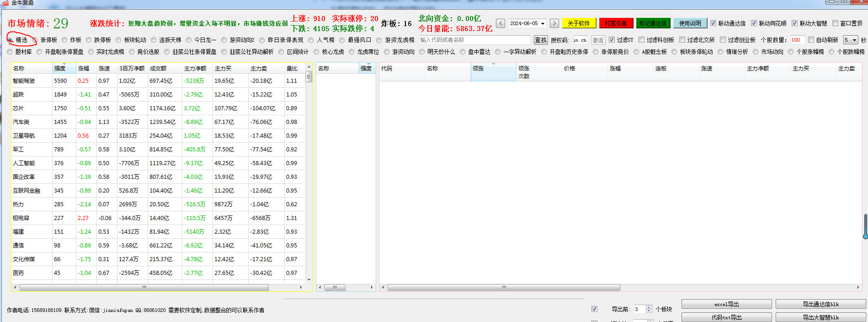This screenshot has height=322, width=868.
Task: Open the 使用说明 button
Action: pyautogui.click(x=690, y=23)
